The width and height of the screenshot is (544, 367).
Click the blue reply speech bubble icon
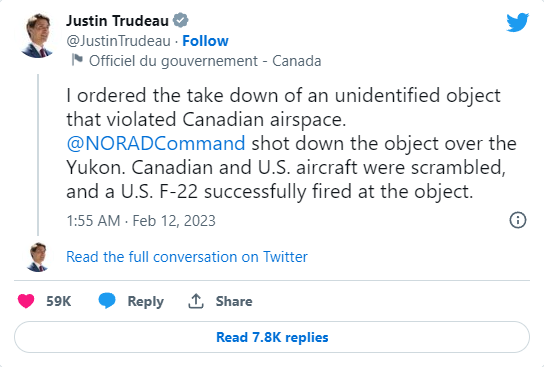click(x=107, y=300)
